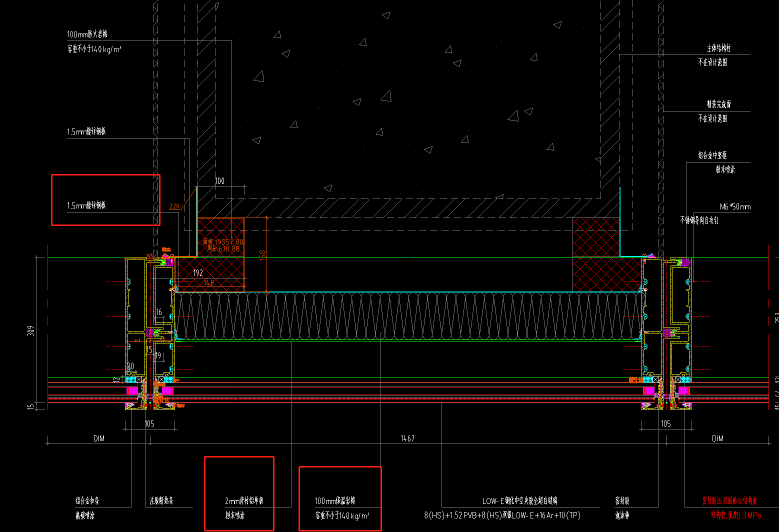Click 粉末喷涂 under 铝合金中竖框

click(725, 169)
